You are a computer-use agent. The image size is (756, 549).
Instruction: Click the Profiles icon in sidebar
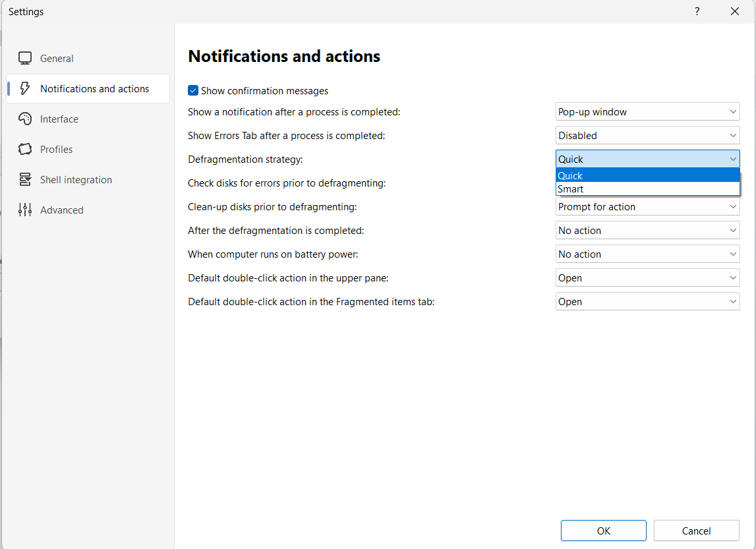(25, 150)
